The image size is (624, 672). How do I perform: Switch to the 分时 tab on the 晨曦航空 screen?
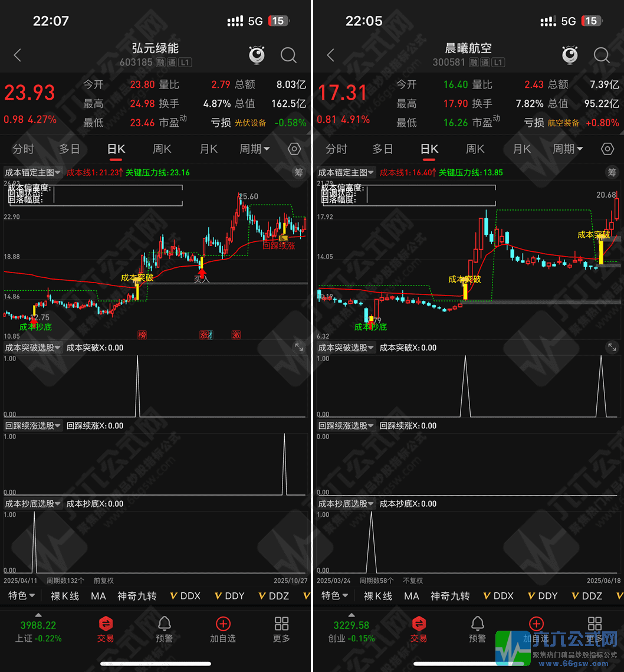pyautogui.click(x=336, y=149)
